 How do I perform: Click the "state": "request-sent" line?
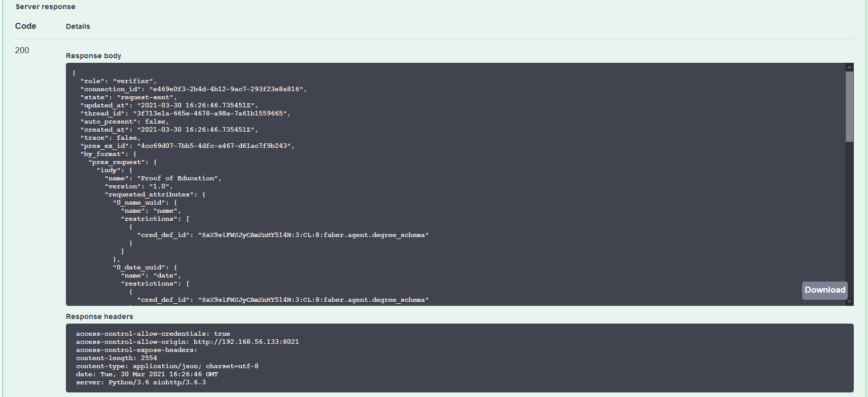point(128,97)
